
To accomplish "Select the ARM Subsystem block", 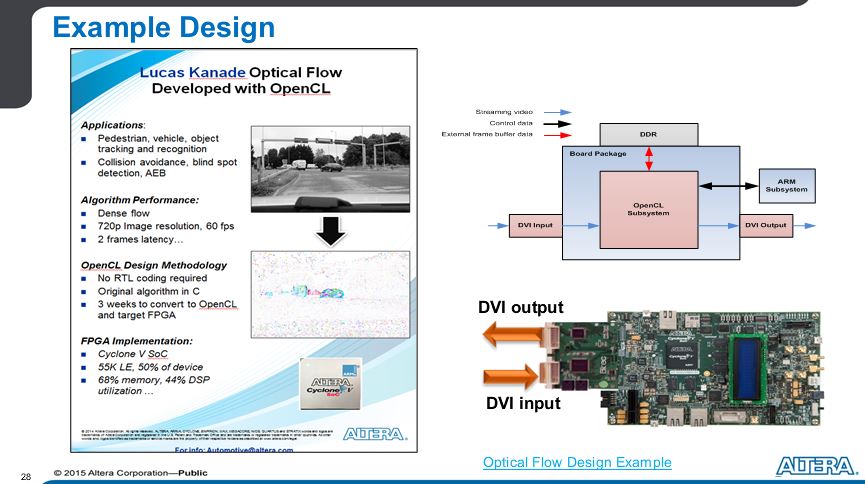I will coord(787,185).
